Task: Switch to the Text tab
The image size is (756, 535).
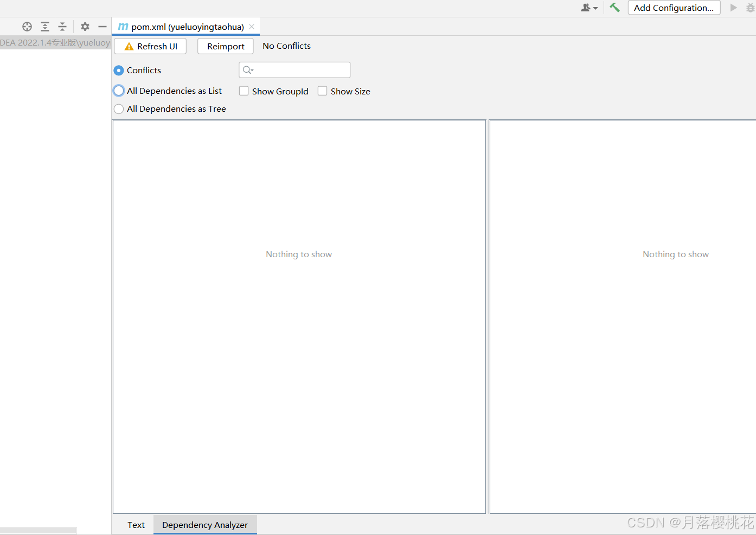Action: pyautogui.click(x=136, y=525)
